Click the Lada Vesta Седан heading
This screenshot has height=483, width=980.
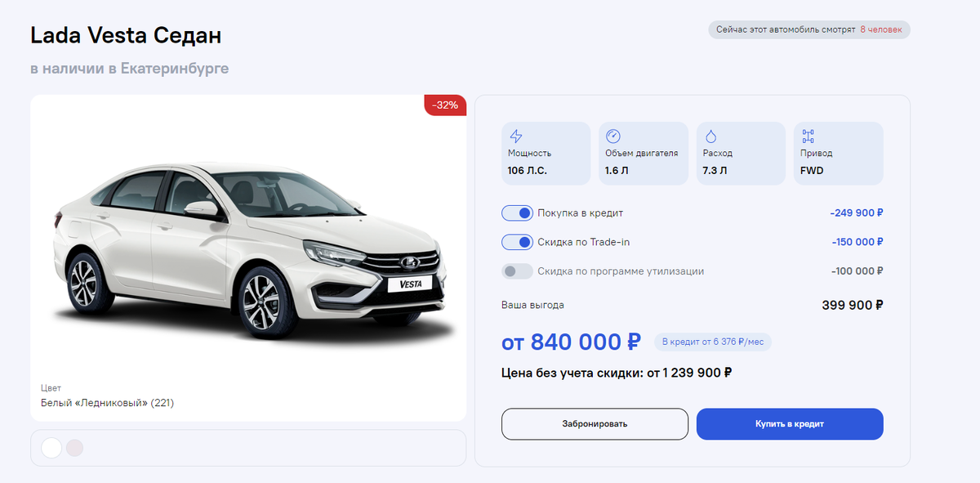[126, 36]
